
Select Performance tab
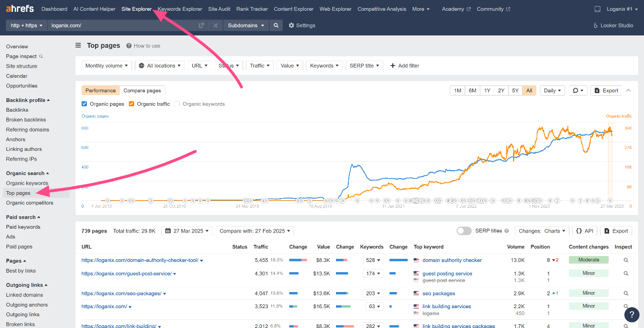click(100, 91)
